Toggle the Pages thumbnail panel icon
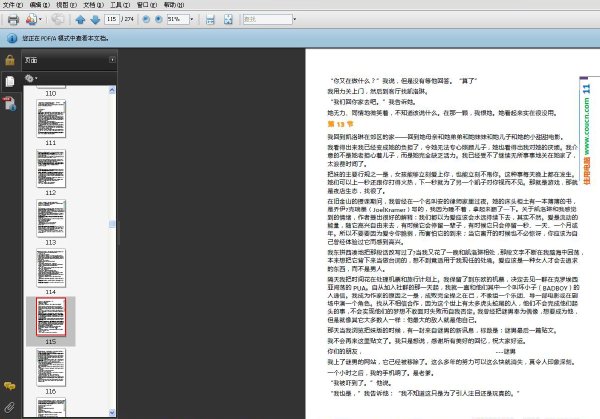The image size is (600, 419). tap(10, 81)
